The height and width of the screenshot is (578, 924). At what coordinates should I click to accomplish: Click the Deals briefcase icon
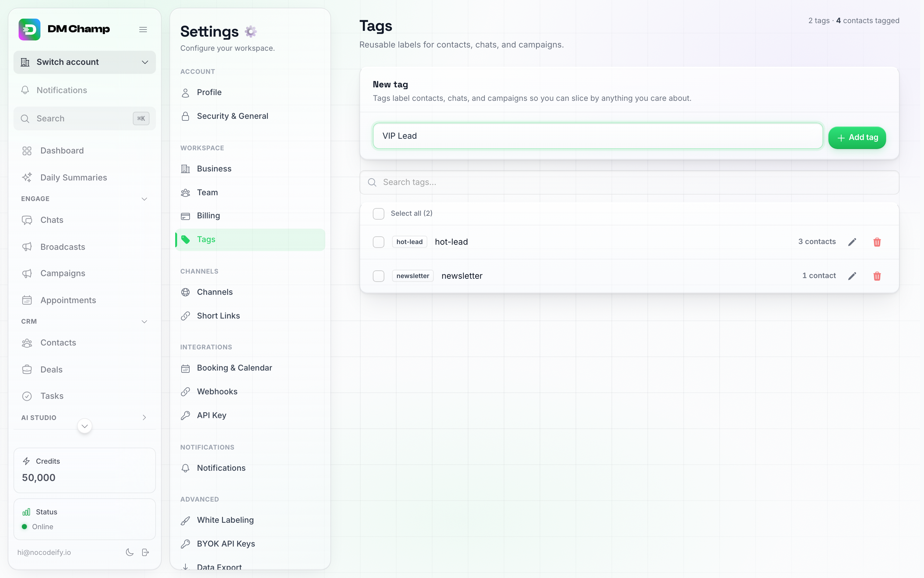(27, 370)
